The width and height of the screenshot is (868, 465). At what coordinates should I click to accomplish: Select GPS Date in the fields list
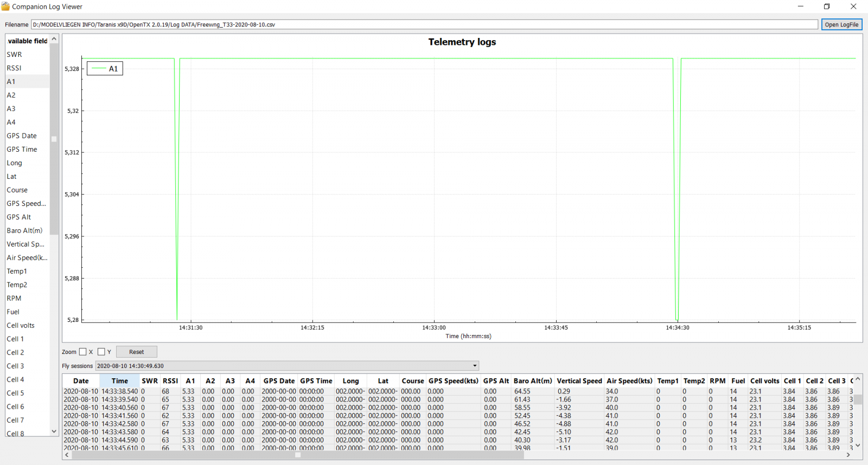click(x=27, y=135)
